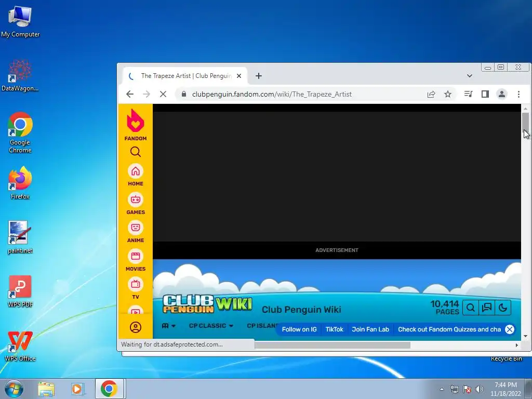Click horizontal scrollbar right arrow

pyautogui.click(x=517, y=345)
